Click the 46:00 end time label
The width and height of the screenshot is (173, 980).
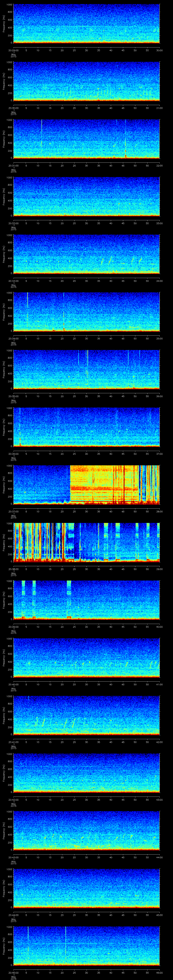pos(159,972)
